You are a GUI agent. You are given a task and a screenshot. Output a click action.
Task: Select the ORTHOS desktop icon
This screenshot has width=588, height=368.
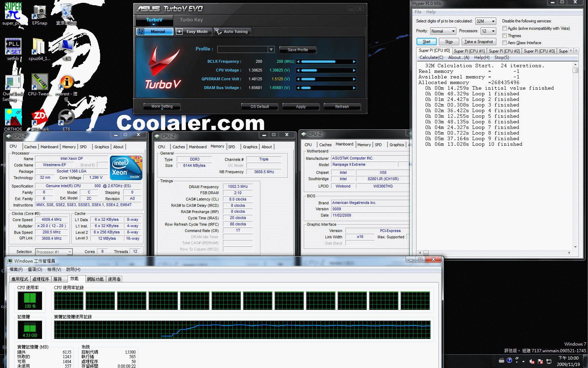point(13,120)
